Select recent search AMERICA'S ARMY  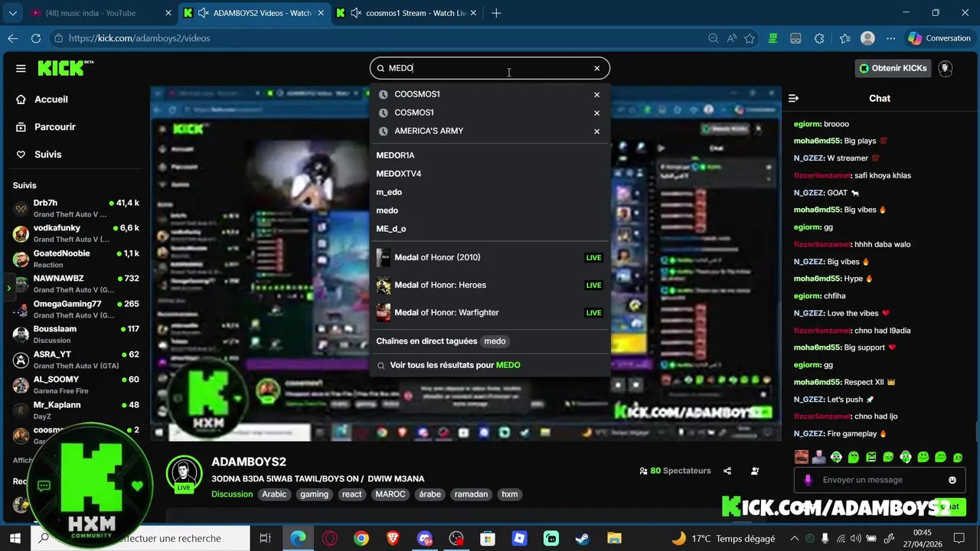tap(429, 131)
